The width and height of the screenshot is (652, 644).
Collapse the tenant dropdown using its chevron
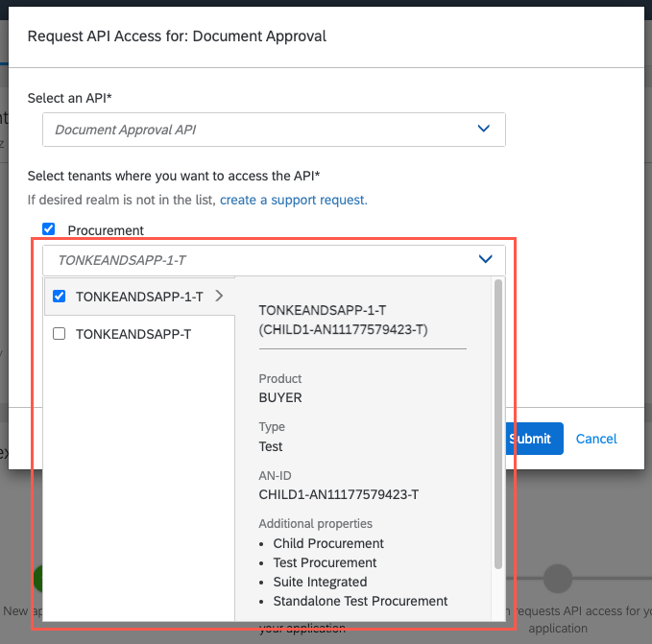(x=485, y=259)
